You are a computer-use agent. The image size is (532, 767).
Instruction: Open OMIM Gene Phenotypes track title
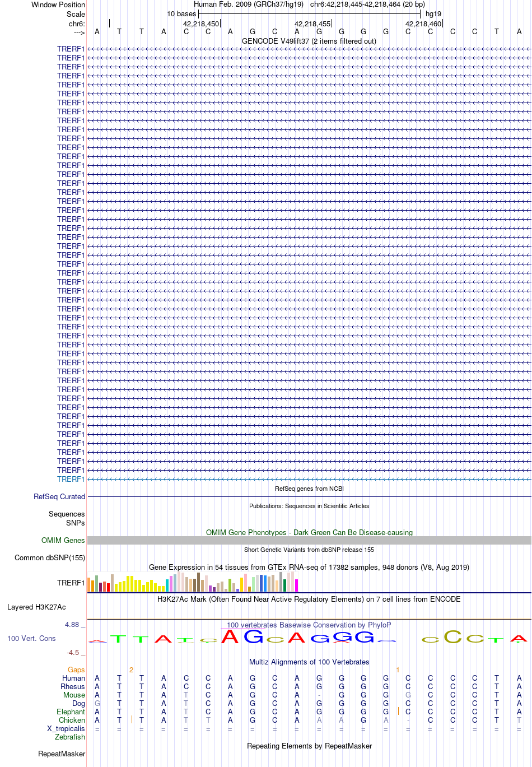[x=309, y=533]
